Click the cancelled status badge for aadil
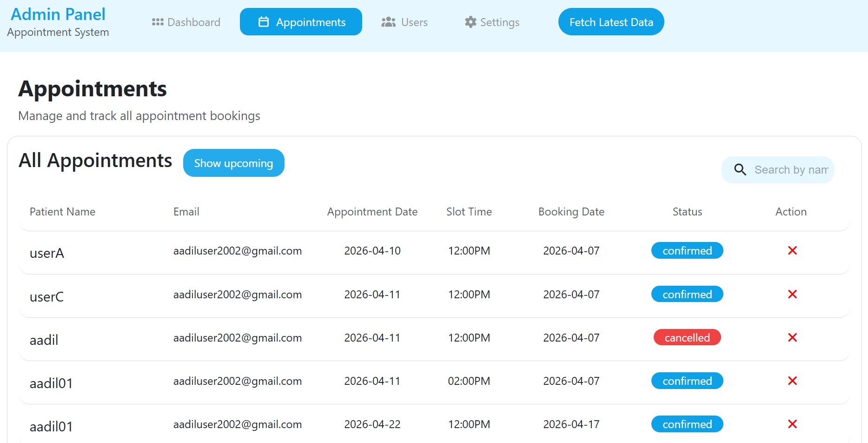 click(687, 337)
